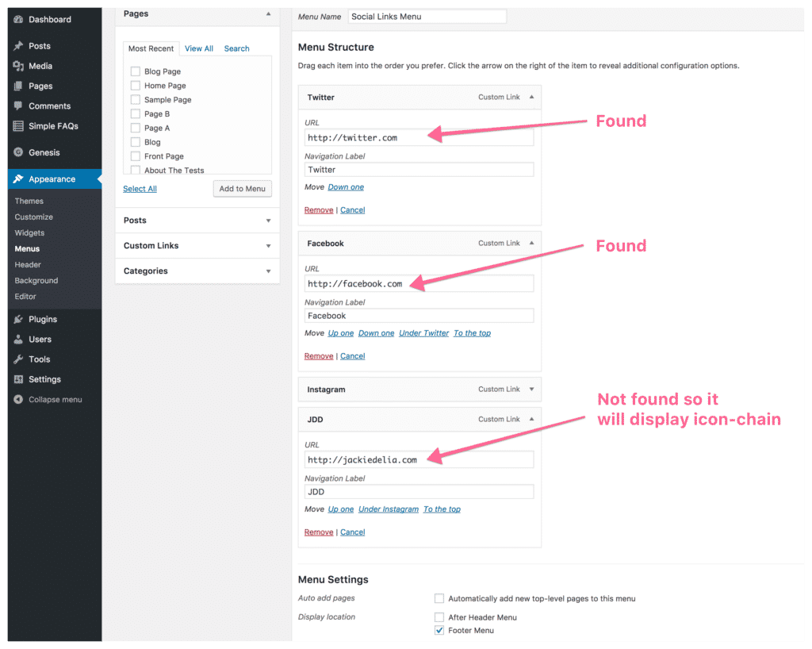Screen dimensions: 812x649
Task: Click the Plugins plug icon
Action: point(18,320)
